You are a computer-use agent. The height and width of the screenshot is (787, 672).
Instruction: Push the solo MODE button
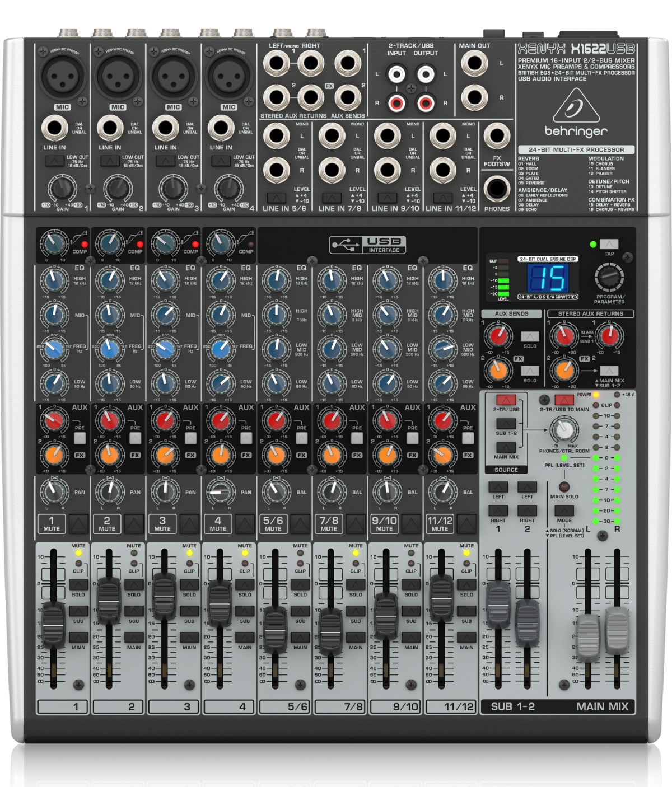pyautogui.click(x=564, y=510)
